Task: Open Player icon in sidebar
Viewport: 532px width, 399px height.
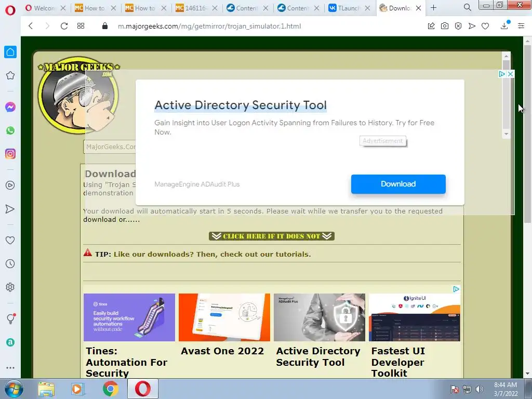Action: coord(10,185)
